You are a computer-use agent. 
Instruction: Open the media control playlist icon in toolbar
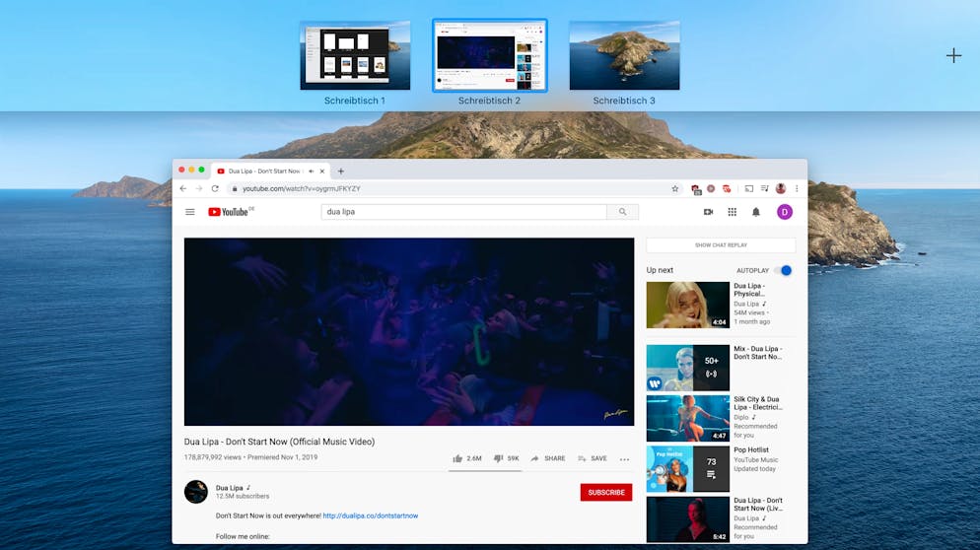pyautogui.click(x=764, y=188)
